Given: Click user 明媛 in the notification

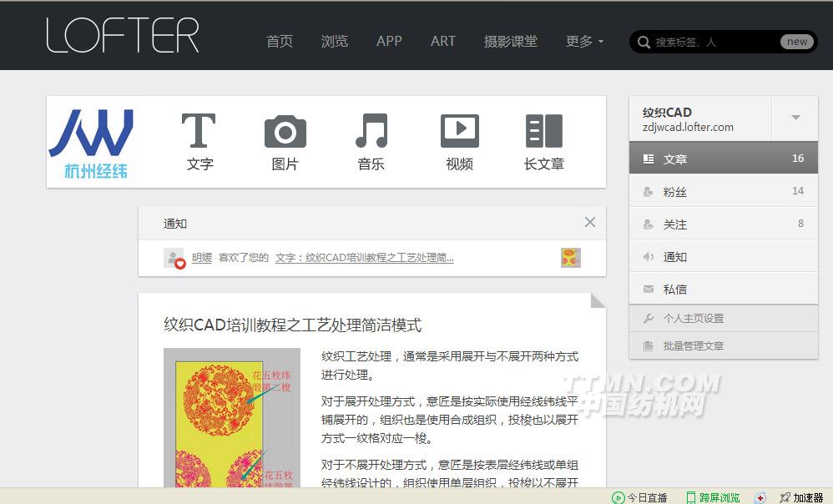Looking at the screenshot, I should [202, 258].
